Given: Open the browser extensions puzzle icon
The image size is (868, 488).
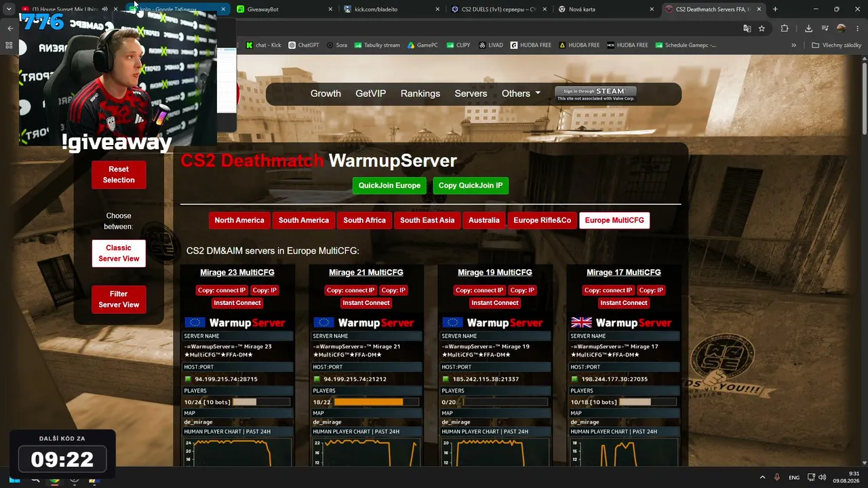Looking at the screenshot, I should point(785,28).
